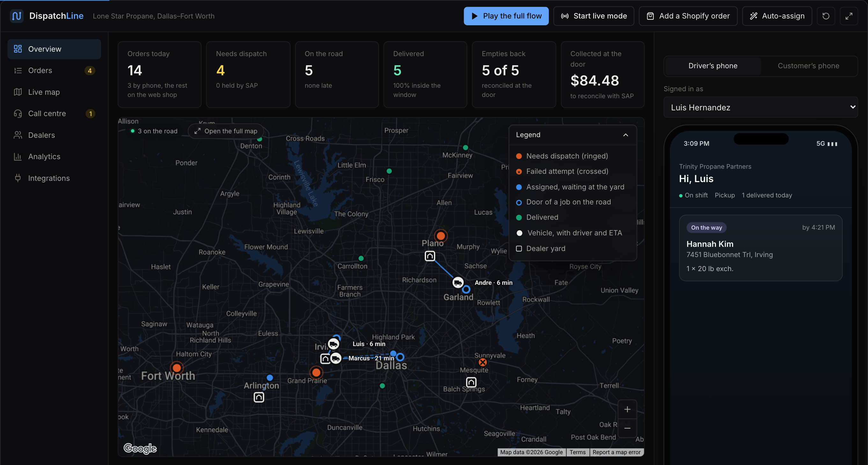Screen dimensions: 868x465
Task: Collapse the Legend panel with its chevron
Action: click(x=626, y=135)
